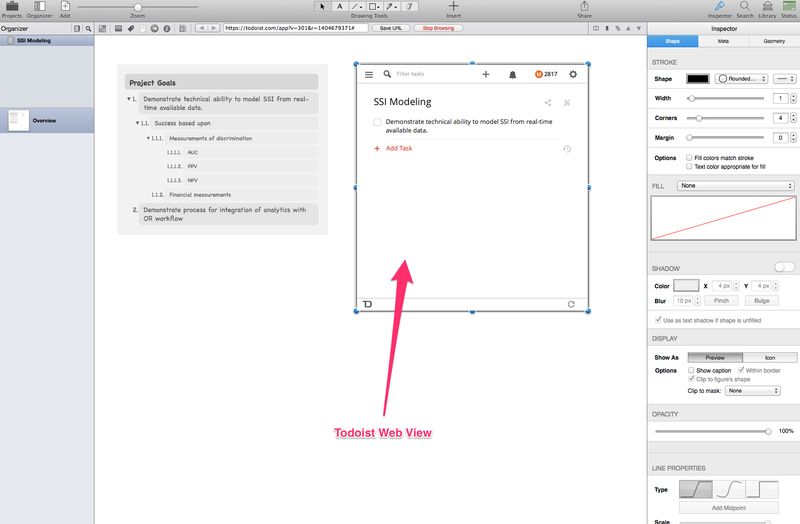This screenshot has height=524, width=800.
Task: Enable Fill colors match stroke option
Action: pyautogui.click(x=689, y=158)
